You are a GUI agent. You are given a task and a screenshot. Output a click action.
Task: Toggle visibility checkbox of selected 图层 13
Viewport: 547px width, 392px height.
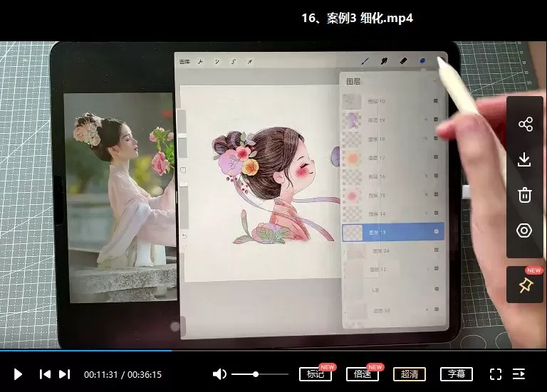tap(436, 231)
